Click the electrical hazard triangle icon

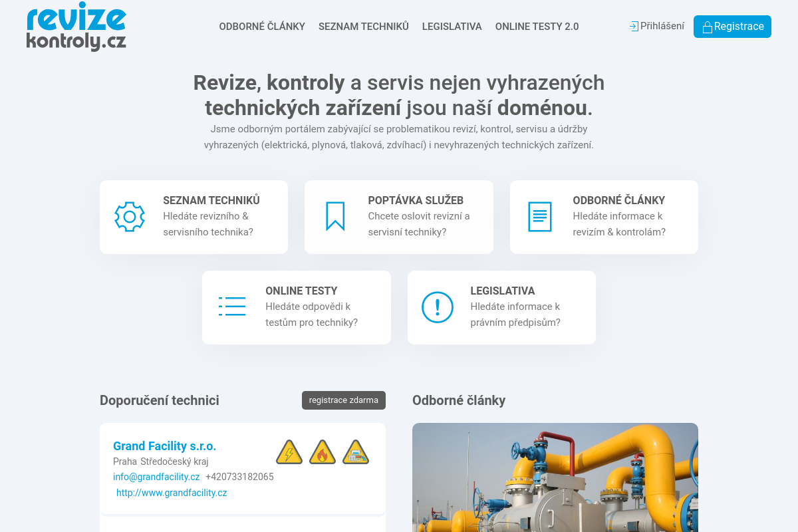[289, 452]
